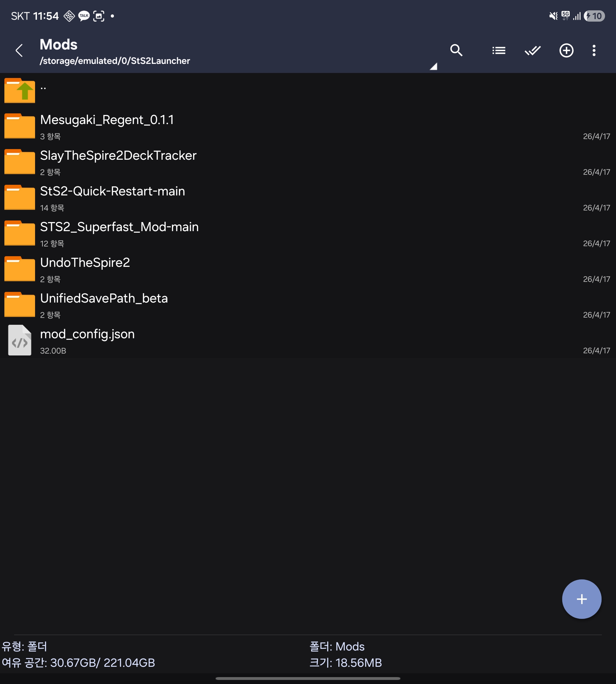The height and width of the screenshot is (684, 616).
Task: Select the mod_config.json file name
Action: [87, 334]
